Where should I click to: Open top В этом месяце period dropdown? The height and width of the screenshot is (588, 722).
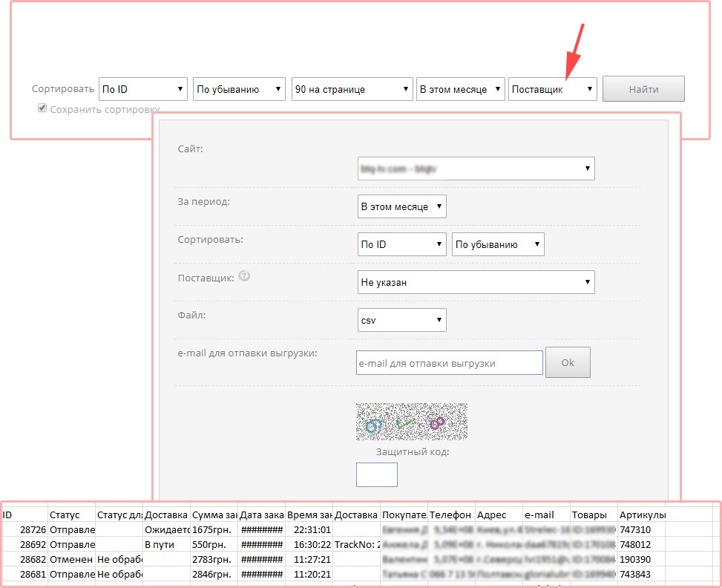pyautogui.click(x=460, y=89)
